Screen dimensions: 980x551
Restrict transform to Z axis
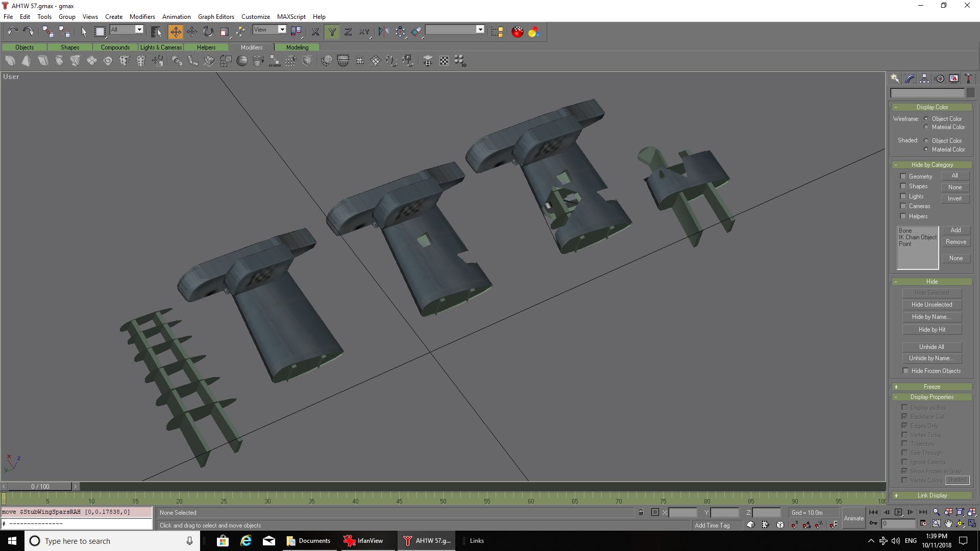(348, 32)
